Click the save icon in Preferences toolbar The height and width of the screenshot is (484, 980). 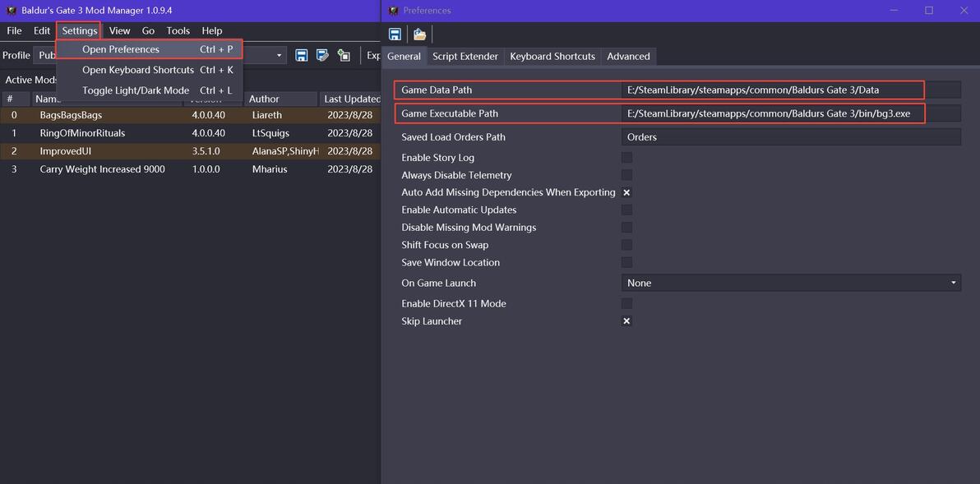point(395,34)
